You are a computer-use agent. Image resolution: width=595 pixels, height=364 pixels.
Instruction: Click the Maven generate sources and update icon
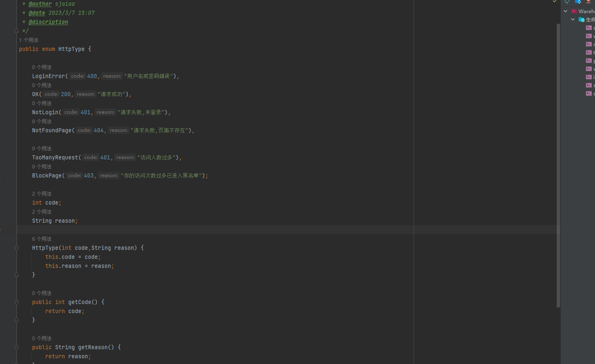pyautogui.click(x=578, y=2)
